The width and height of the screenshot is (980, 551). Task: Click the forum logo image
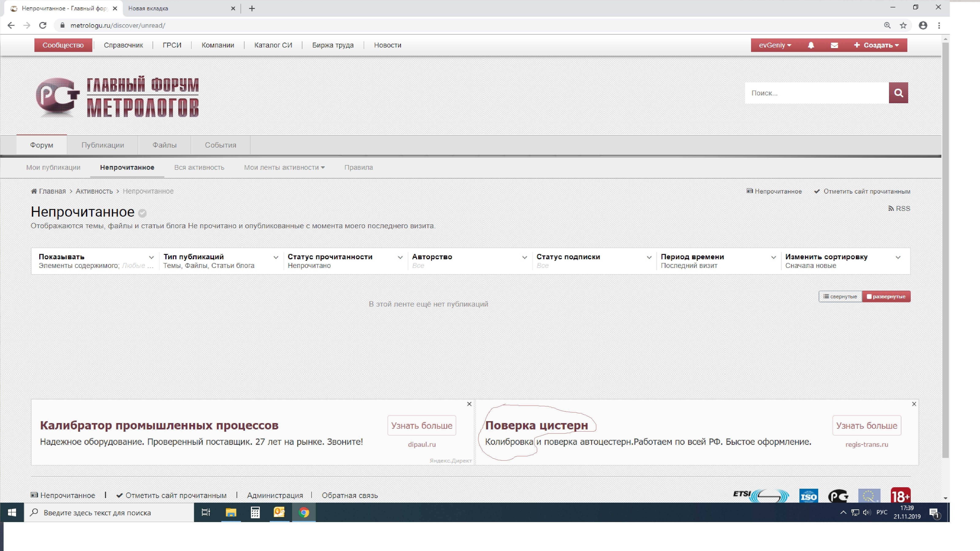117,97
